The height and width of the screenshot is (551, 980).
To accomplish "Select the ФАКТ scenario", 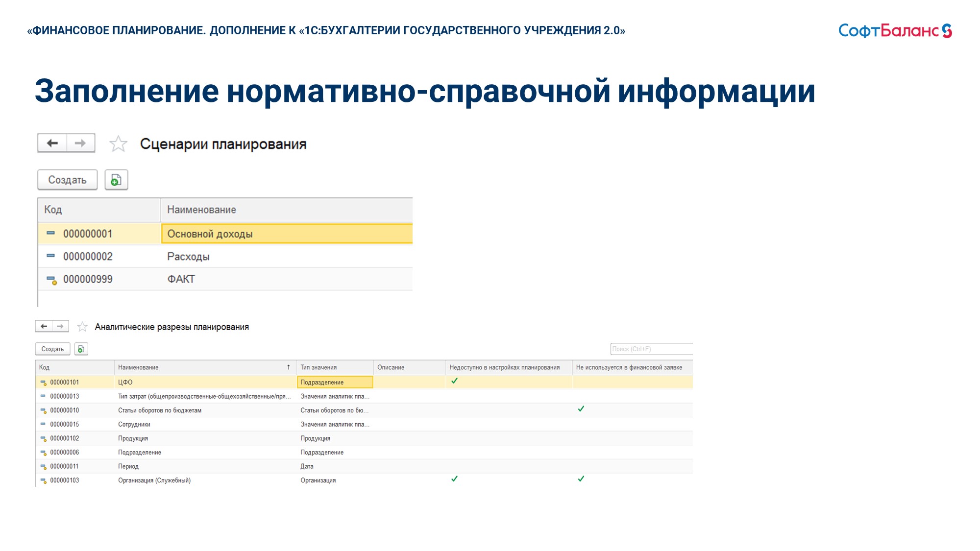I will click(181, 279).
